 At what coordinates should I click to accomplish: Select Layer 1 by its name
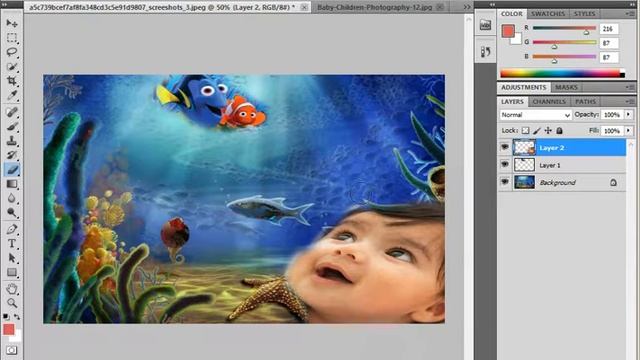pyautogui.click(x=549, y=165)
